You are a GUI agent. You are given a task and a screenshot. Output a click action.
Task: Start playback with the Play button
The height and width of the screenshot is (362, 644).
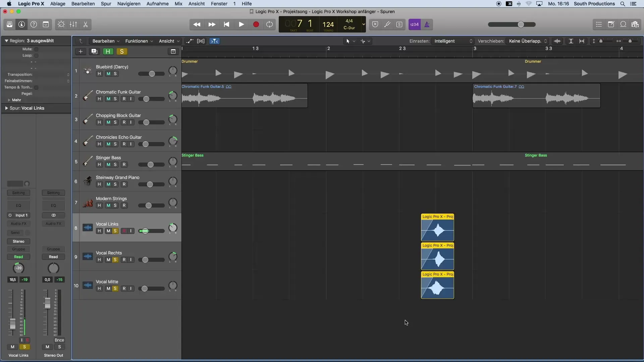click(x=241, y=24)
